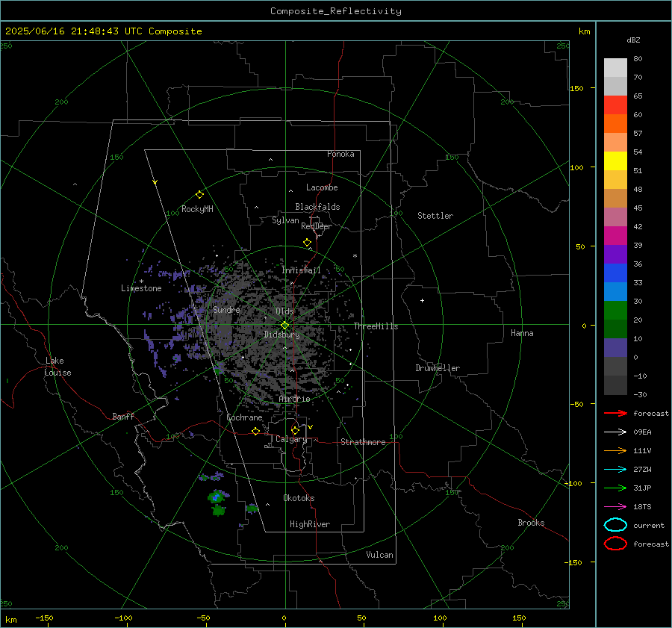Viewport: 672px width, 628px height.
Task: Click the -150 tick on bottom km axis
Action: pyautogui.click(x=44, y=618)
